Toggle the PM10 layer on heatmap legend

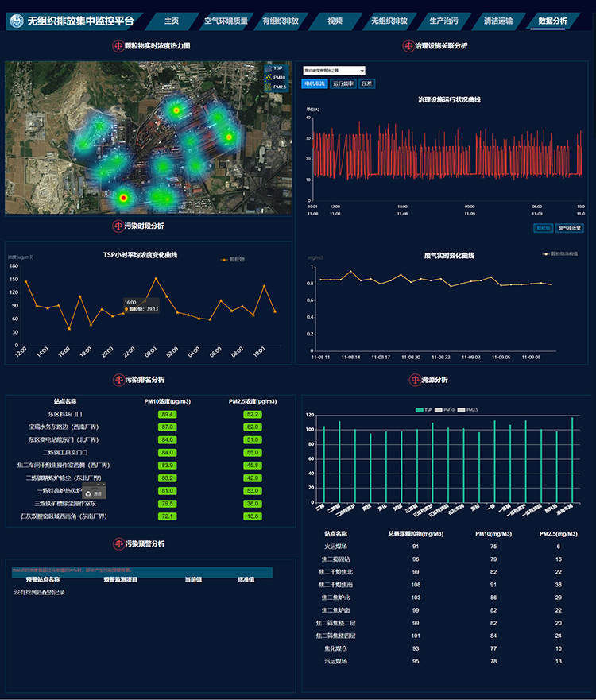[274, 77]
